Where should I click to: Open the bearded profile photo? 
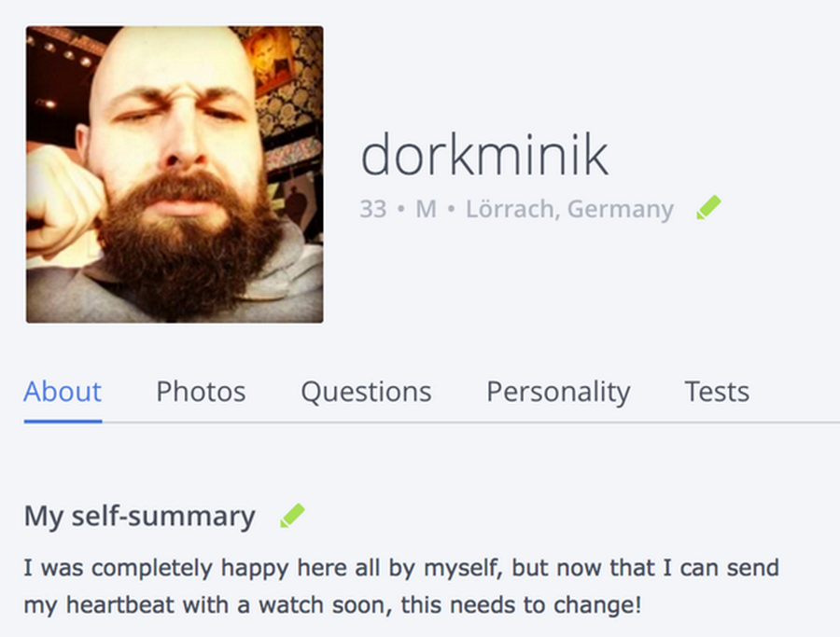point(175,174)
